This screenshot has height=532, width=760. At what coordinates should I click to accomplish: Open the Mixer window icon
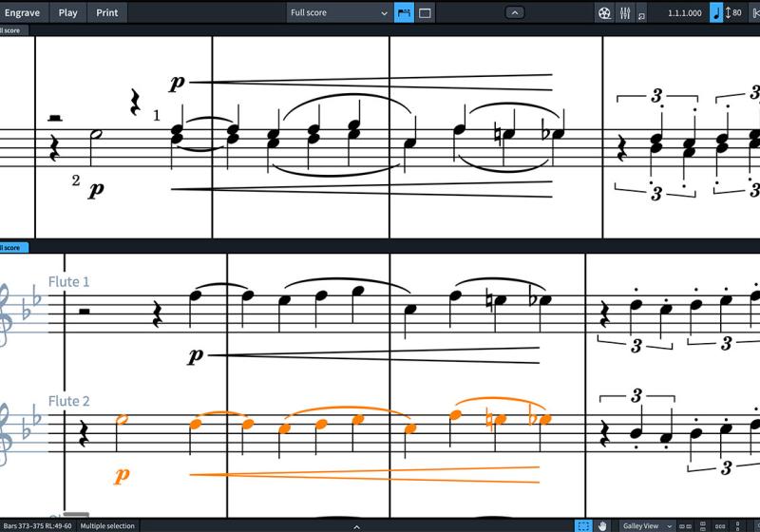(625, 12)
